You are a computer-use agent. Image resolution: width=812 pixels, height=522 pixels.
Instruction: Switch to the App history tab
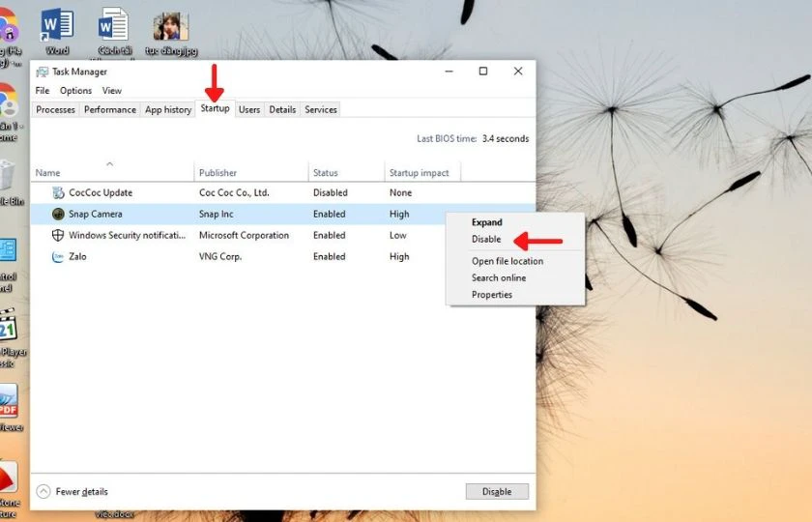[x=168, y=110]
